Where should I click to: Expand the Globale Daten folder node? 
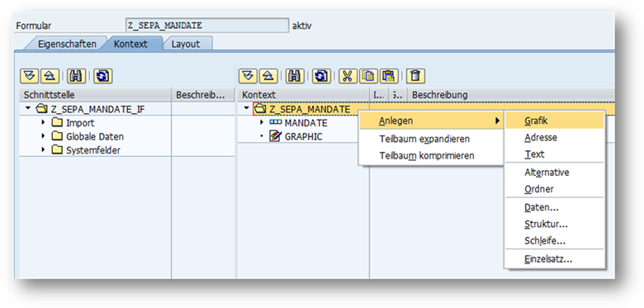click(44, 136)
